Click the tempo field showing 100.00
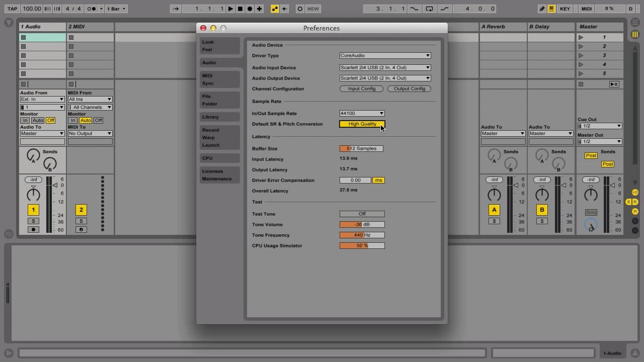This screenshot has width=644, height=362. click(x=31, y=9)
